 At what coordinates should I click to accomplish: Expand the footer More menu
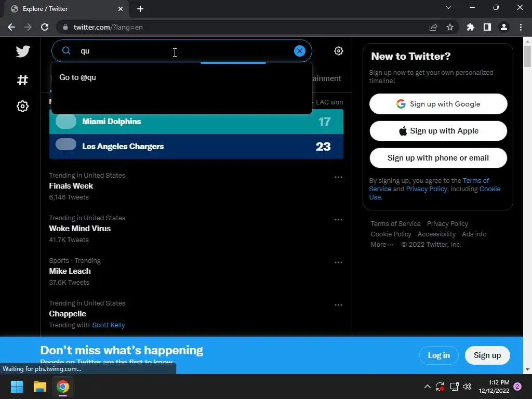[x=382, y=245]
